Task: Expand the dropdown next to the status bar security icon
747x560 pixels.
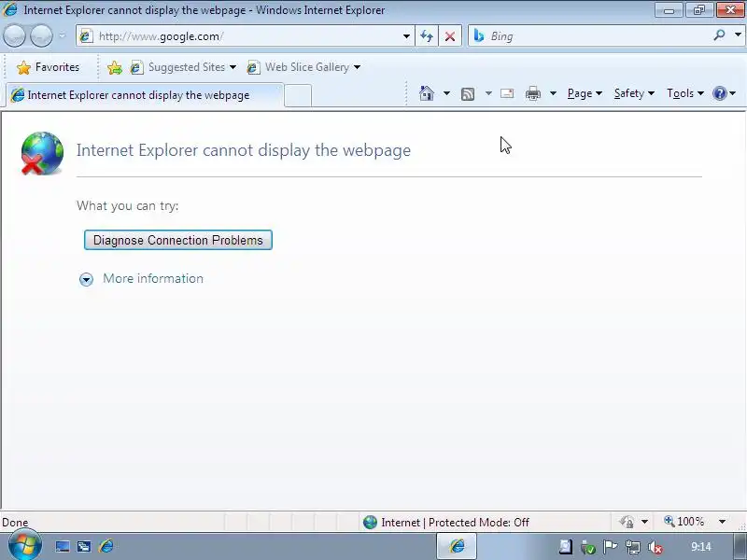Action: click(644, 522)
